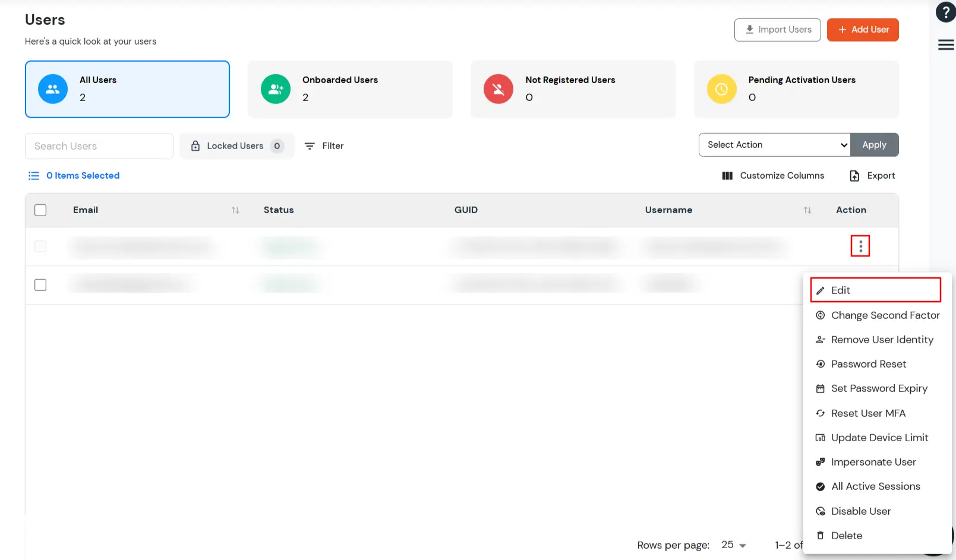Click the Pending Activation Users clock icon
This screenshot has width=956, height=560.
721,89
